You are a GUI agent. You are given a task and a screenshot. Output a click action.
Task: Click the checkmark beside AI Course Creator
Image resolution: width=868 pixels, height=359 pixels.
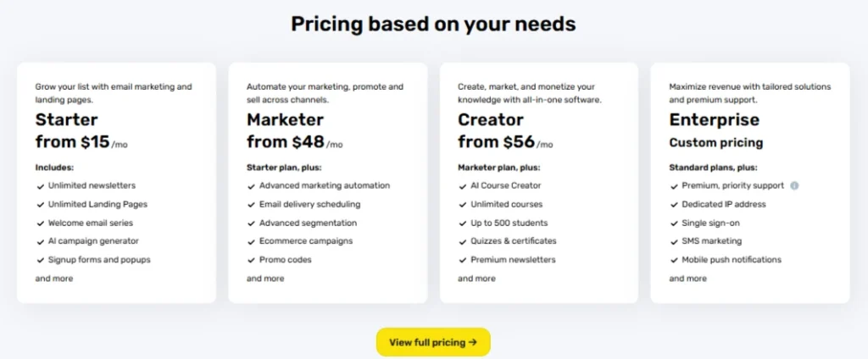coord(463,186)
